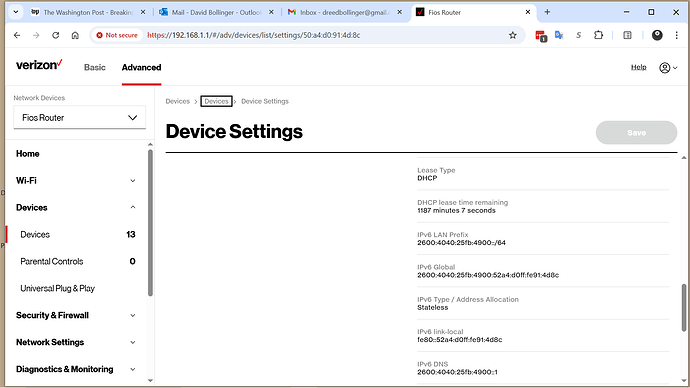Open Parental Controls in the sidebar
Screen dimensions: 690x388
pos(77,261)
